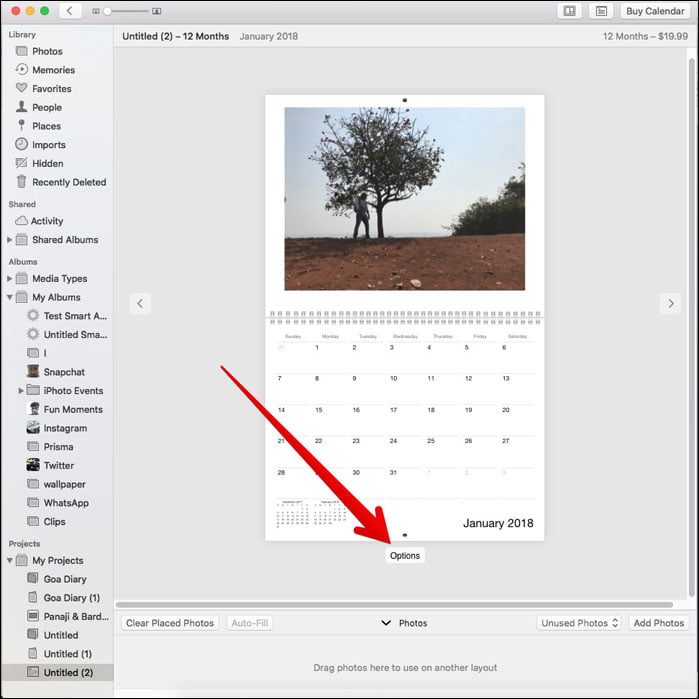Click the Options button below calendar
Image resolution: width=699 pixels, height=699 pixels.
click(405, 555)
